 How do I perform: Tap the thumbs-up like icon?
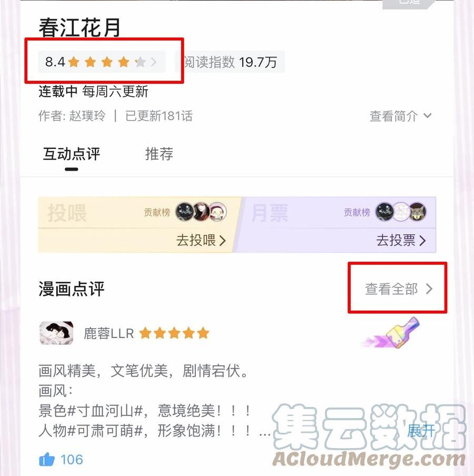coord(47,459)
